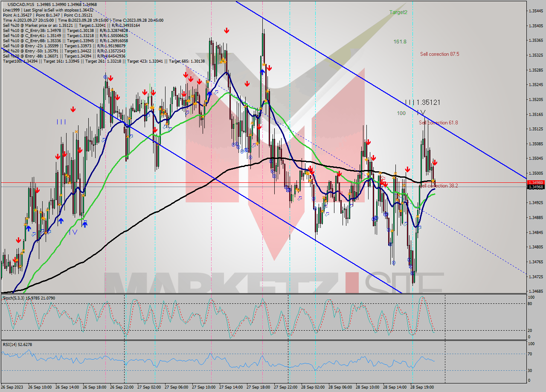Viewport: 546px width, 392px height.
Task: Click the '27 Sep 06:00' time label
Action: click(176, 387)
